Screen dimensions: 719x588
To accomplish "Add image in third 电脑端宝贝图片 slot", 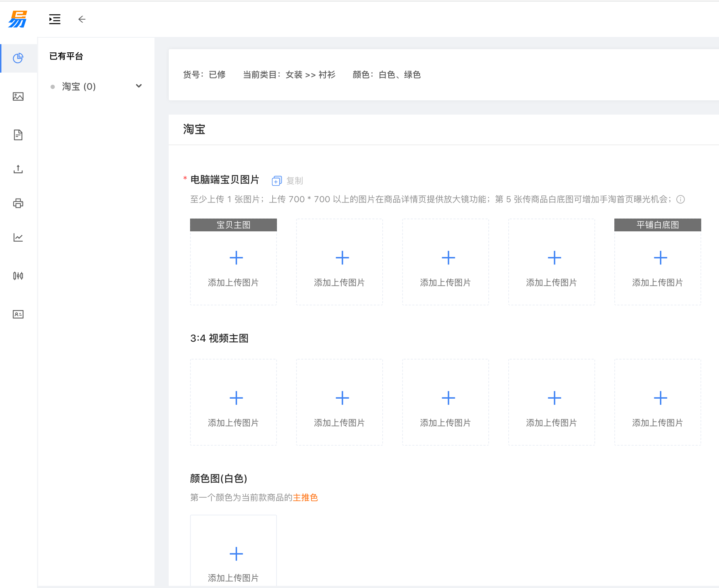I will (x=446, y=262).
